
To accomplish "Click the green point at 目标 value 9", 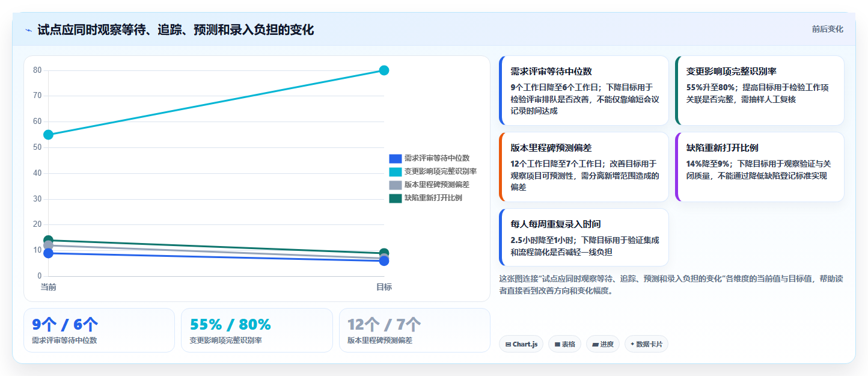I will [384, 253].
